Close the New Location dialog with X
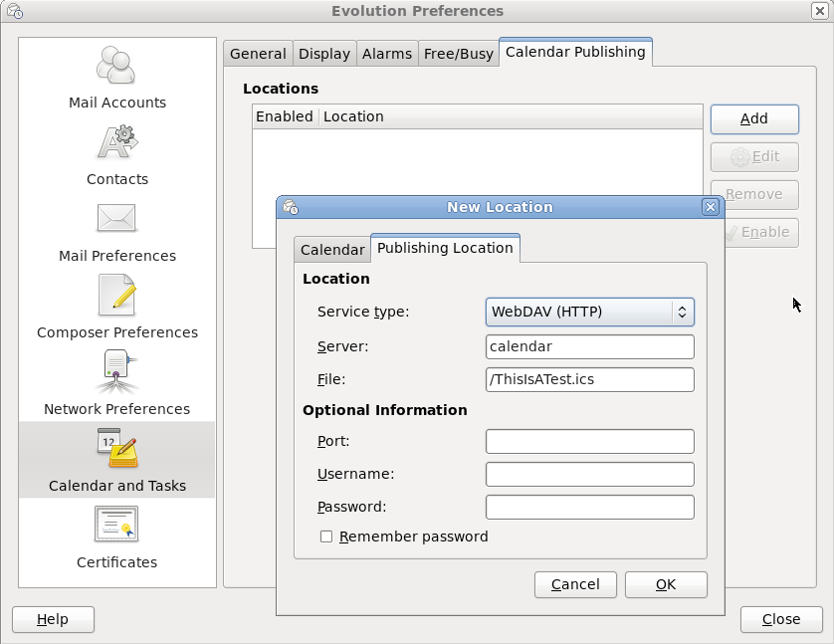834x644 pixels. (710, 207)
